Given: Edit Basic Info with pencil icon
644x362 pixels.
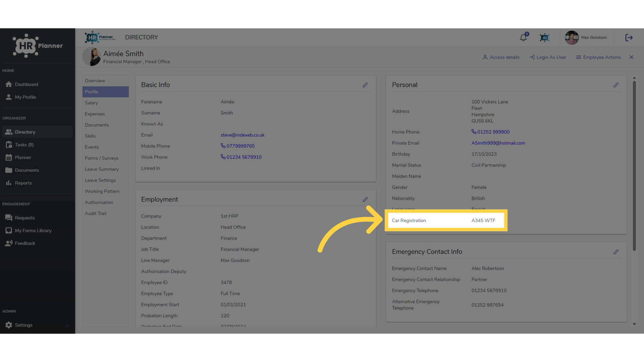Looking at the screenshot, I should pyautogui.click(x=365, y=85).
